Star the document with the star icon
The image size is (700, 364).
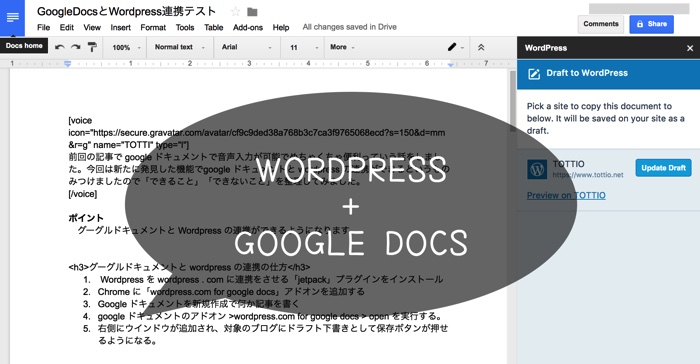click(235, 12)
